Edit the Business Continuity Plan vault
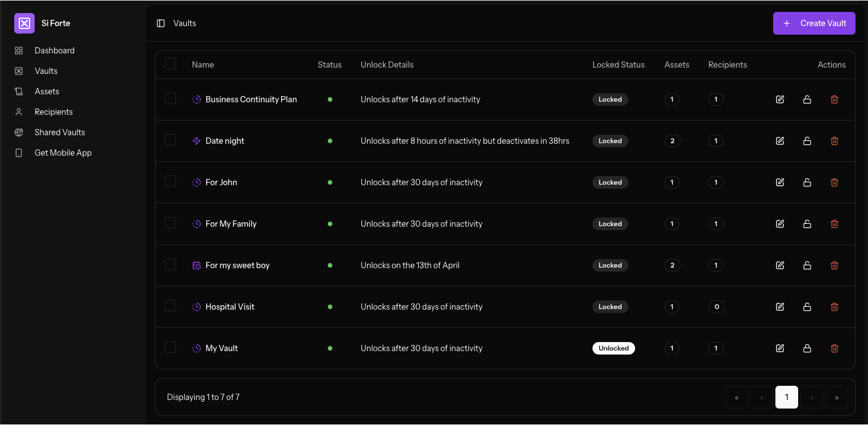This screenshot has height=425, width=868. click(x=780, y=99)
